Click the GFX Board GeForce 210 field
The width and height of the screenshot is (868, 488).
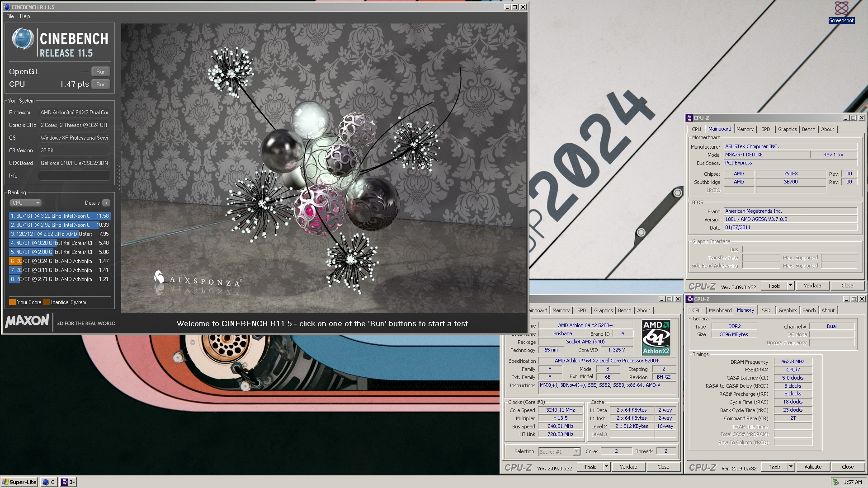(x=74, y=163)
